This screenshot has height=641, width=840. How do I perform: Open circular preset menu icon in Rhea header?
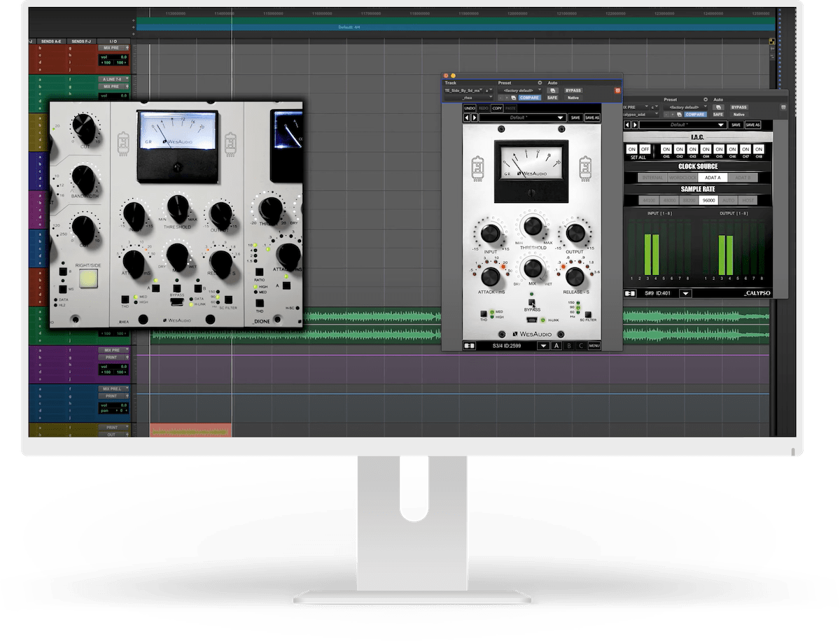coord(540,83)
